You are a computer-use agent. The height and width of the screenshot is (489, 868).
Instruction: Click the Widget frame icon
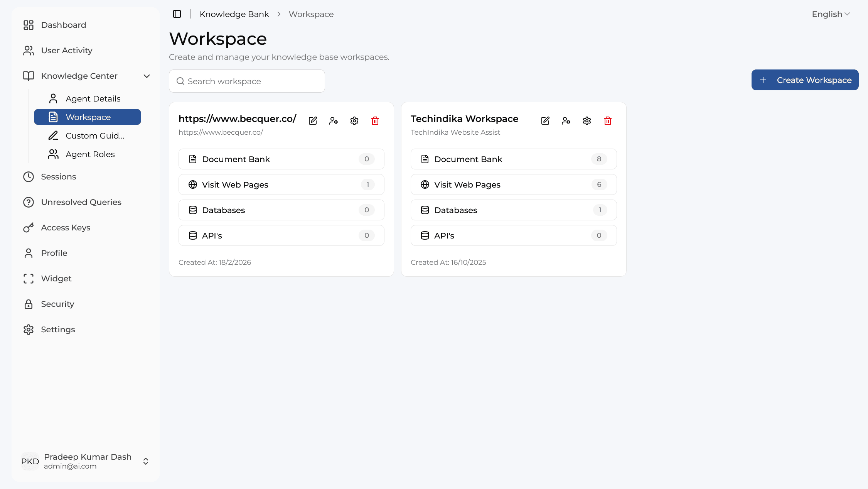click(29, 279)
